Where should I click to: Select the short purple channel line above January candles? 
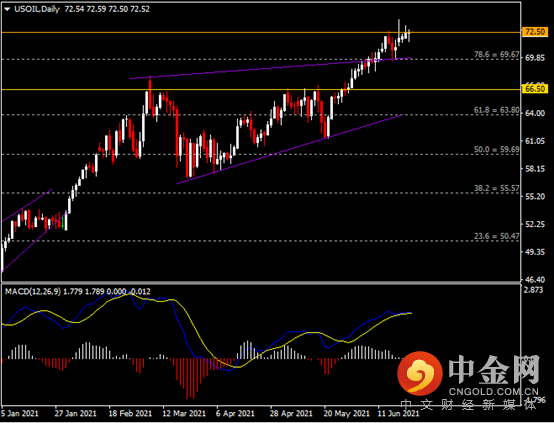point(26,206)
